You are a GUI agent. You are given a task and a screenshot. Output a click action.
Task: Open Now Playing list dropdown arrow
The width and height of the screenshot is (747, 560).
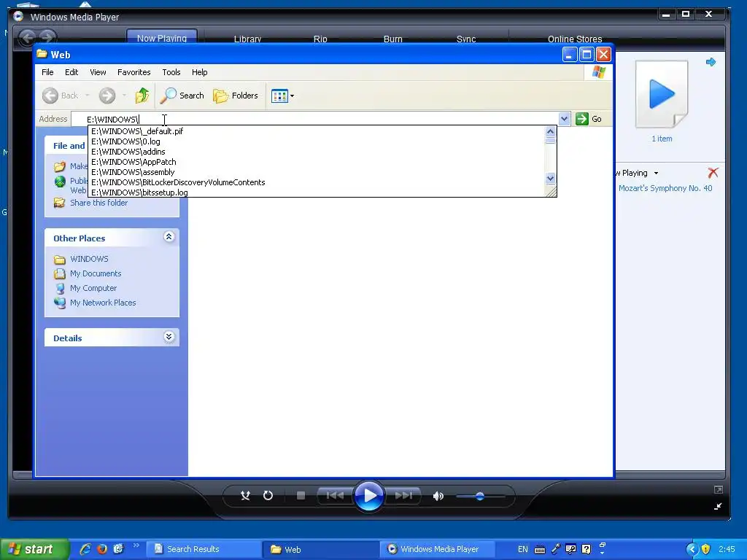coord(656,174)
